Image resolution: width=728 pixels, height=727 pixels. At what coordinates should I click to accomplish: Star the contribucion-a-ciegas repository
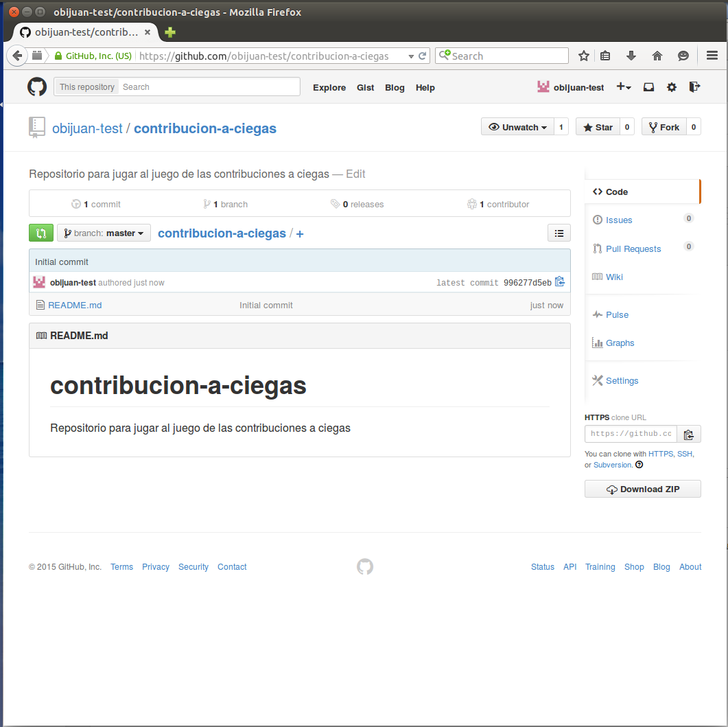coord(598,127)
